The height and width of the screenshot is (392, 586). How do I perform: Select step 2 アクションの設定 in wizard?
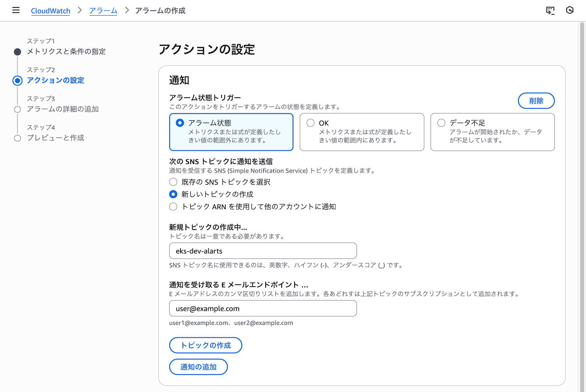(55, 80)
